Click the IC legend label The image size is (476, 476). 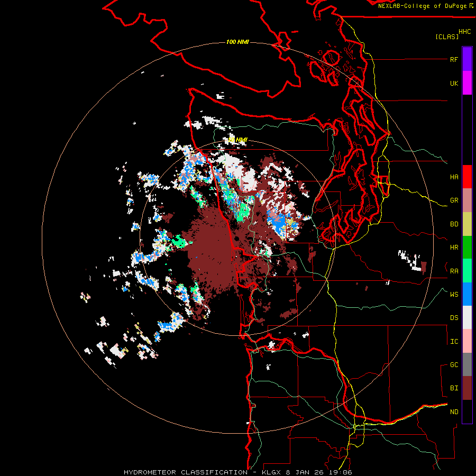pos(454,342)
